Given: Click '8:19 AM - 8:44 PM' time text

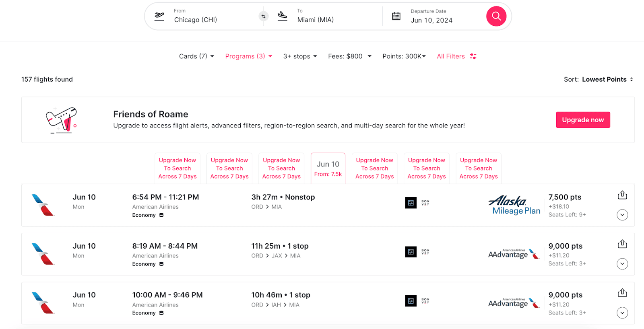Looking at the screenshot, I should click(x=165, y=246).
